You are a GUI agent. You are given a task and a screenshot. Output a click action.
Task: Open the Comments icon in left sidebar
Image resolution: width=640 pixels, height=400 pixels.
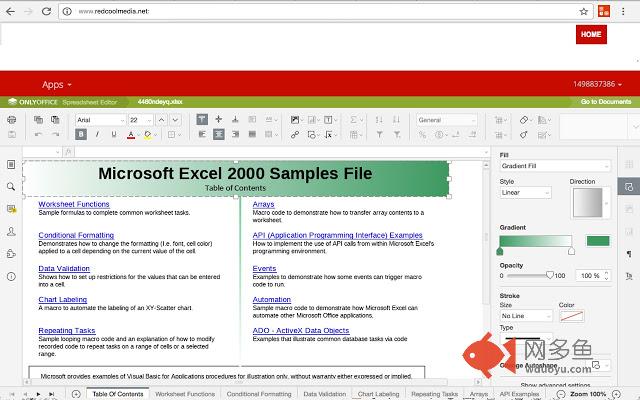[11, 209]
